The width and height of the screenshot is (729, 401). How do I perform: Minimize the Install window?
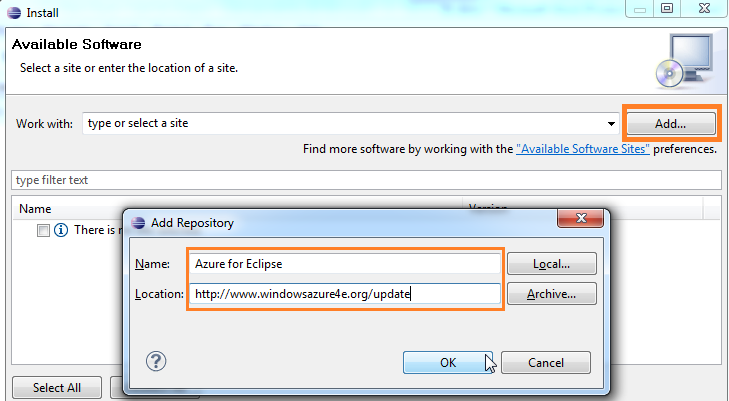point(640,8)
